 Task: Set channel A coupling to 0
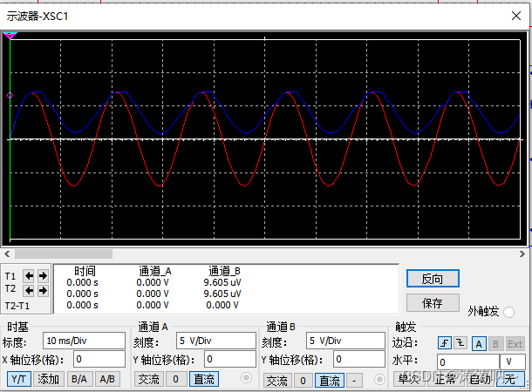[176, 379]
